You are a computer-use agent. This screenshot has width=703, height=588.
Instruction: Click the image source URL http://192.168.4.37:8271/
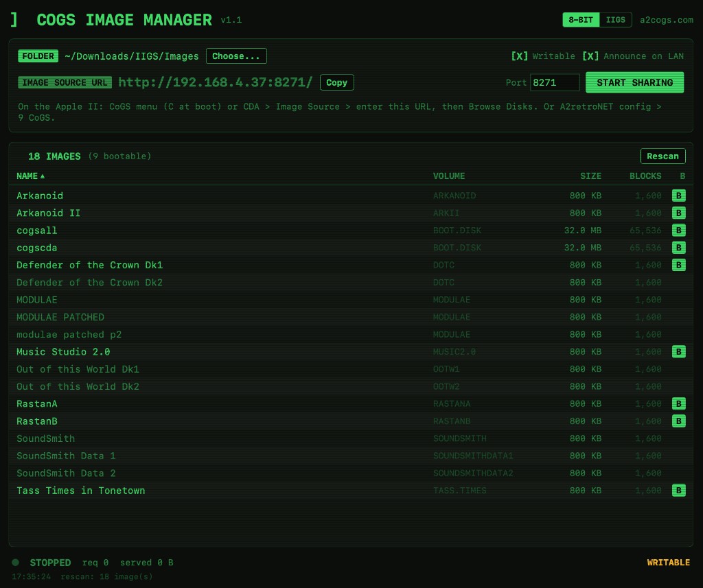coord(215,82)
